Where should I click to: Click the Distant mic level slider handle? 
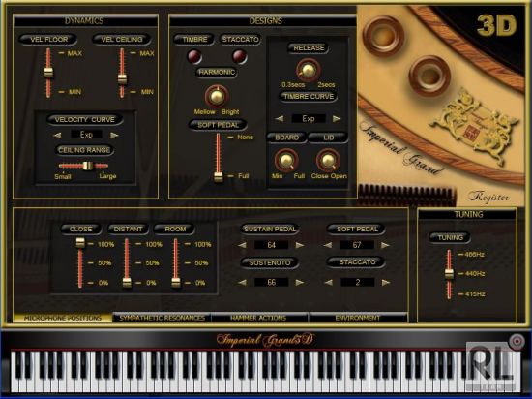(x=127, y=282)
